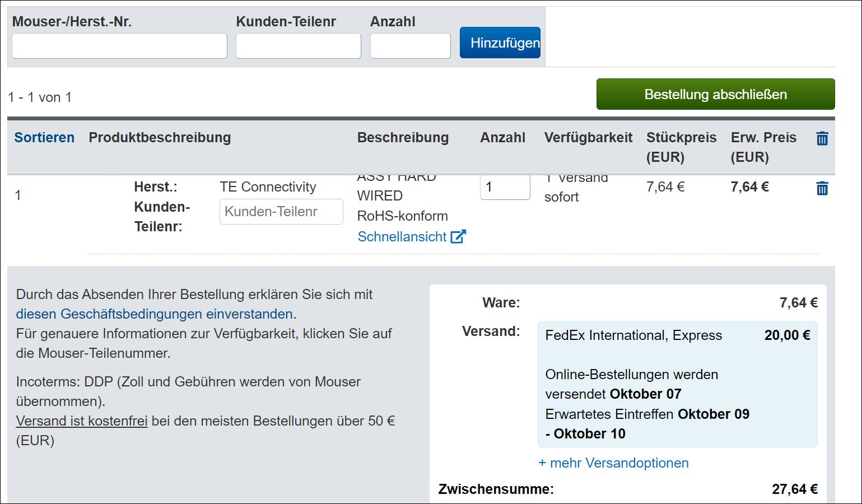Click the top Kunden-Teilenr input box
Viewport: 862px width, 504px height.
(x=298, y=46)
